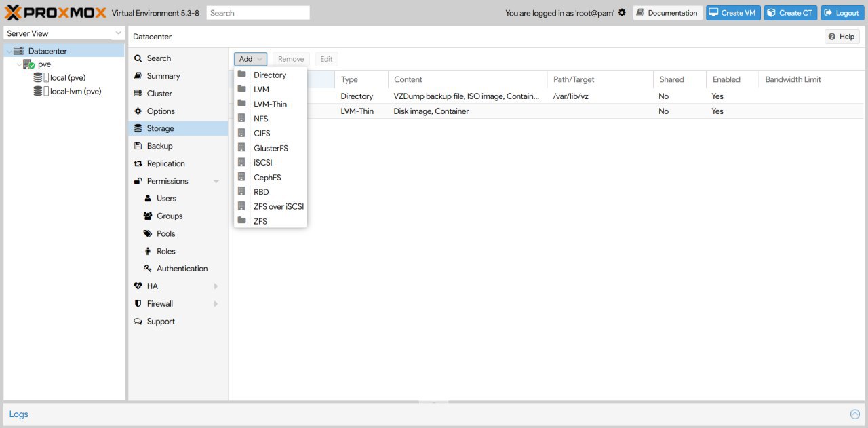Screen dimensions: 868x428
Task: Pick CephFS in the Add dropdown
Action: (267, 177)
